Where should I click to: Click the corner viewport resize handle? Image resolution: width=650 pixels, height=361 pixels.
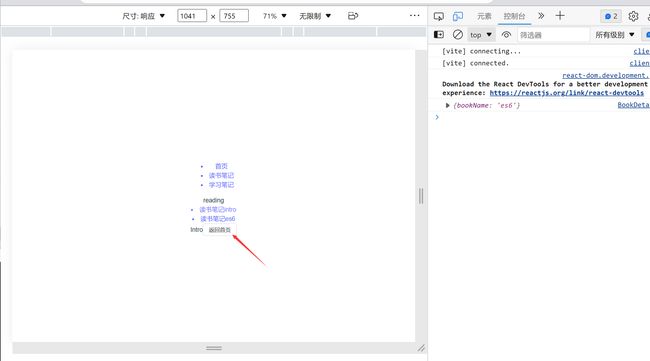coord(421,348)
